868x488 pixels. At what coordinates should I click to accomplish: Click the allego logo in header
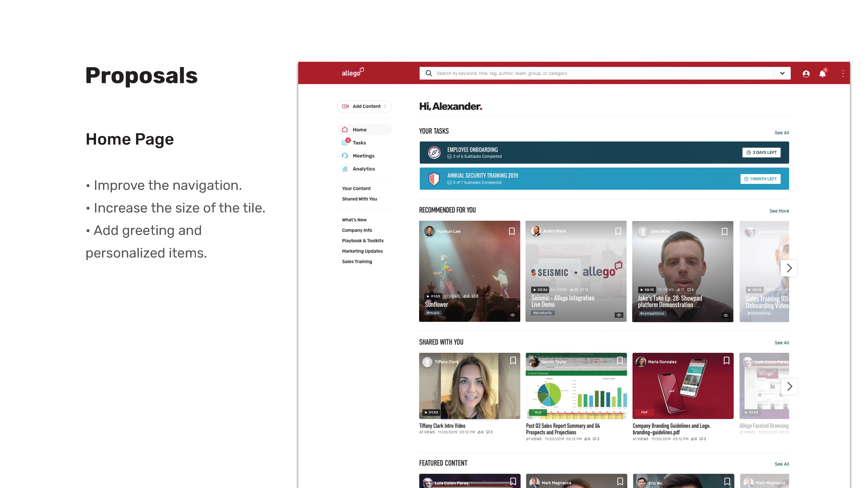pyautogui.click(x=352, y=72)
